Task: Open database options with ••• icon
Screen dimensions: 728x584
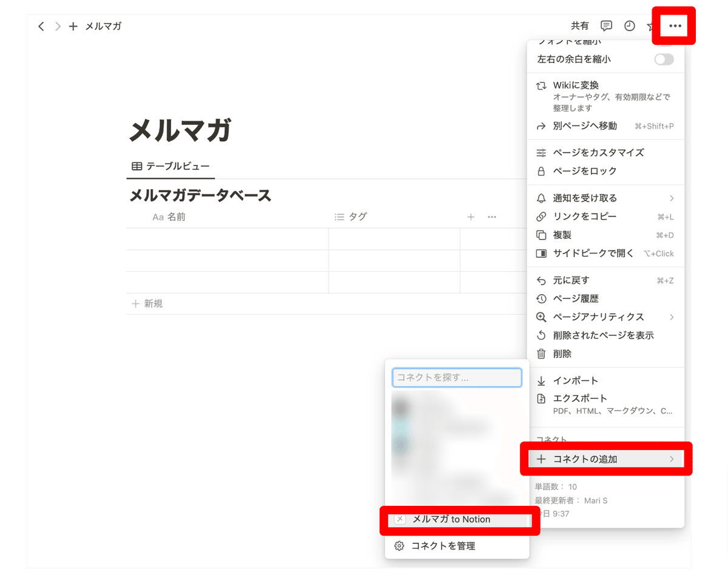Action: tap(491, 216)
